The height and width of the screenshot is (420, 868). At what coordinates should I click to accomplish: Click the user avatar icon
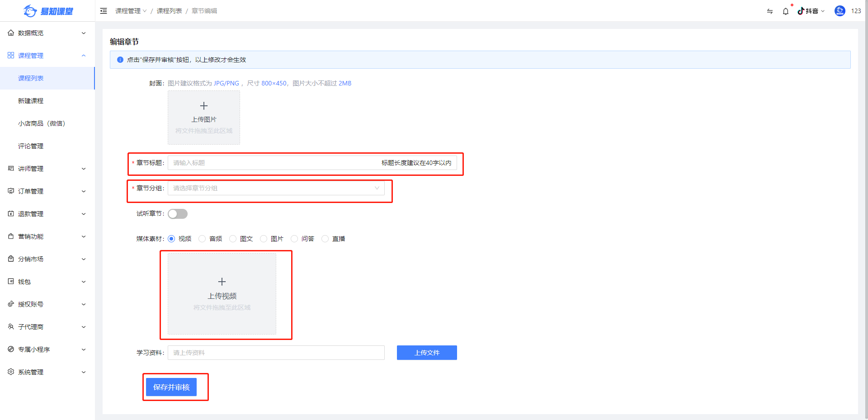pos(840,11)
